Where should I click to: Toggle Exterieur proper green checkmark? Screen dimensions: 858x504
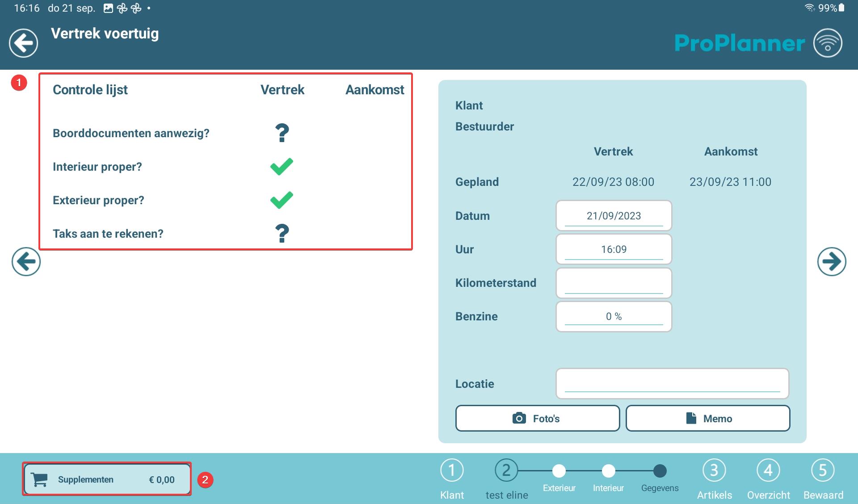coord(282,200)
